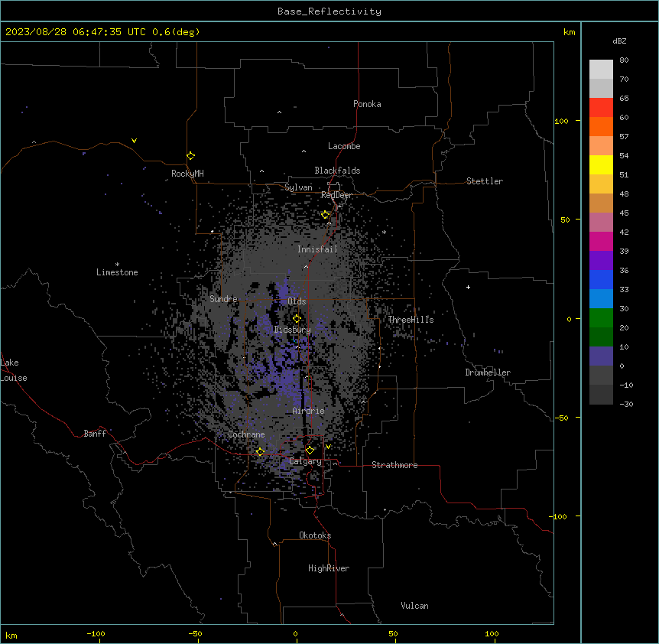Click the pink 42-45 dBZ legend swatch
Screen dimensions: 659x644
pos(601,223)
